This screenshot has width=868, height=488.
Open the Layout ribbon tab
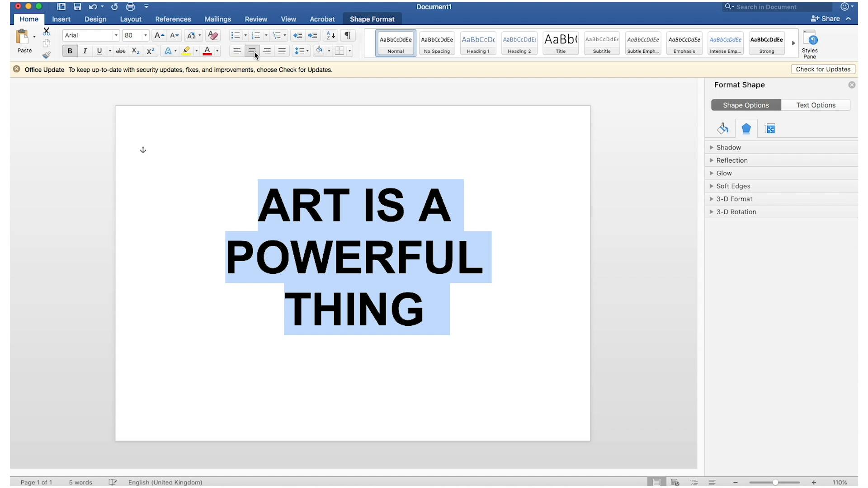click(x=131, y=19)
